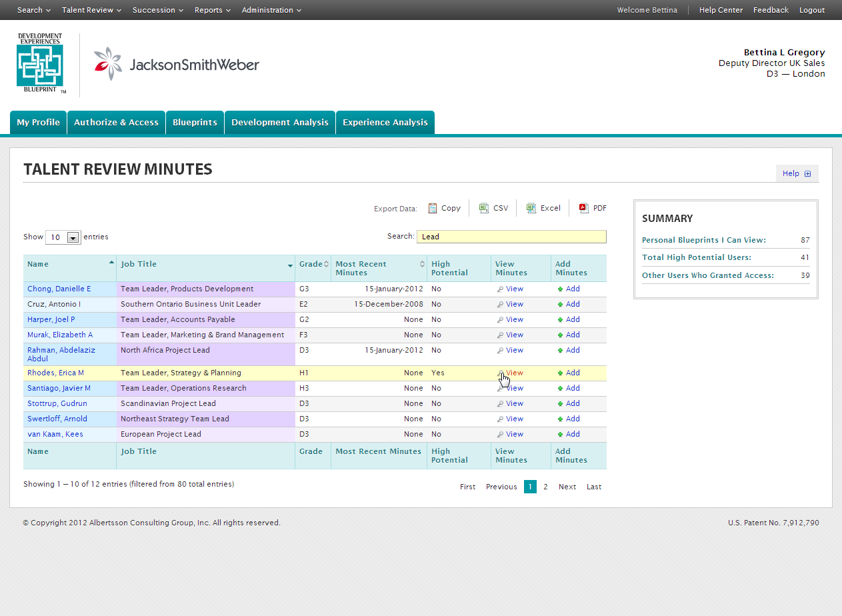Click green plus icon in Rhodes, Erica row

[560, 373]
